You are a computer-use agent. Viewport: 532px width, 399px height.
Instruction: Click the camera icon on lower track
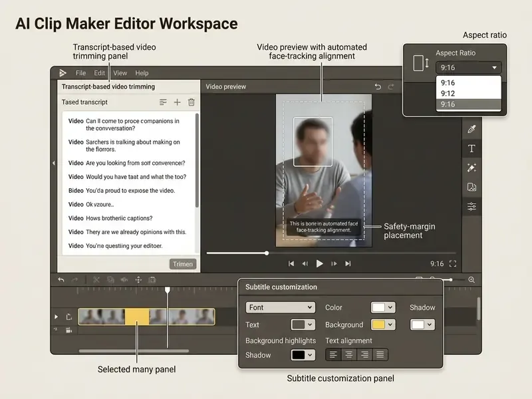coord(69,330)
